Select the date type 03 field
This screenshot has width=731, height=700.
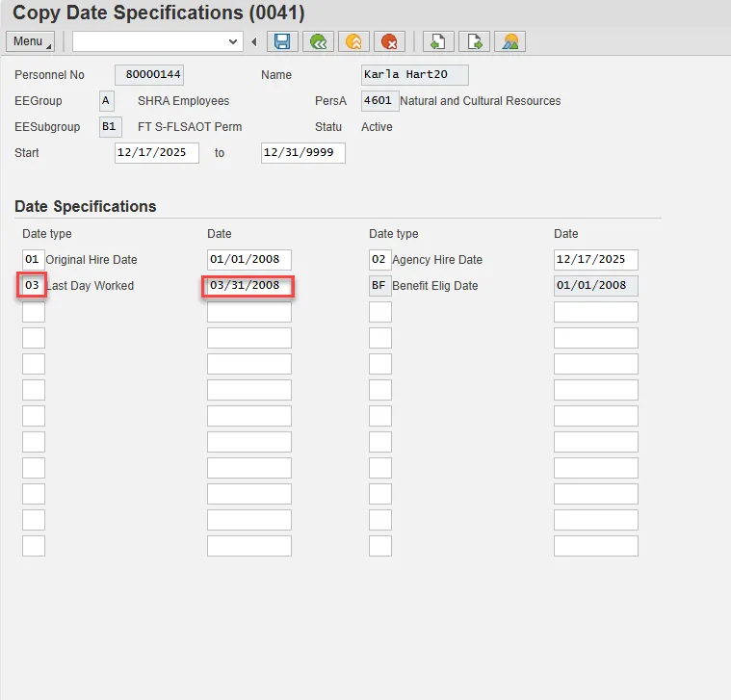[33, 286]
